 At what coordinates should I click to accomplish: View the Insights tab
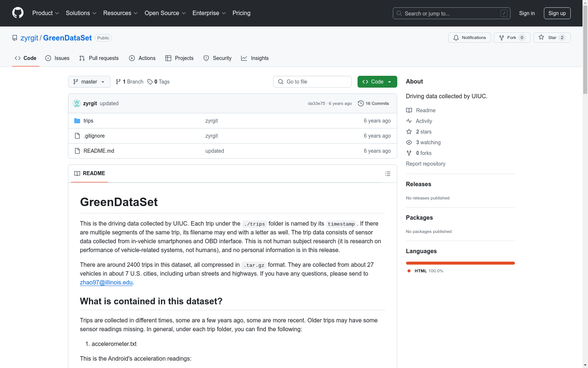(x=255, y=58)
